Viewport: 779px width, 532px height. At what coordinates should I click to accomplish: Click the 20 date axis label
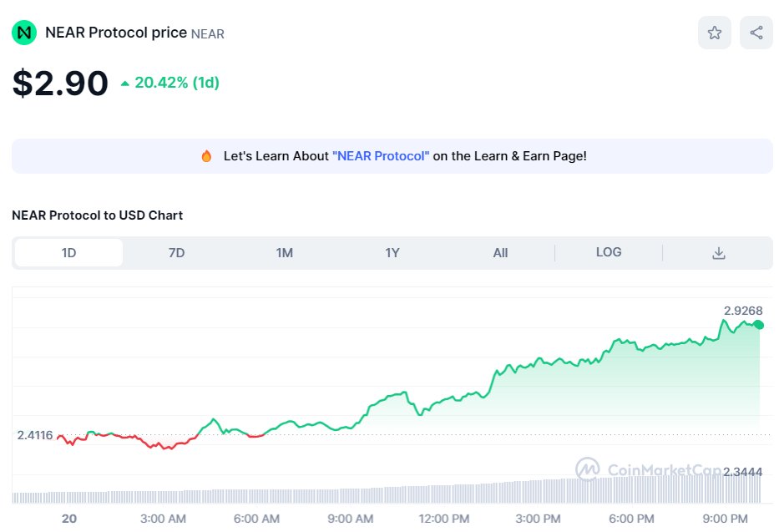[69, 519]
